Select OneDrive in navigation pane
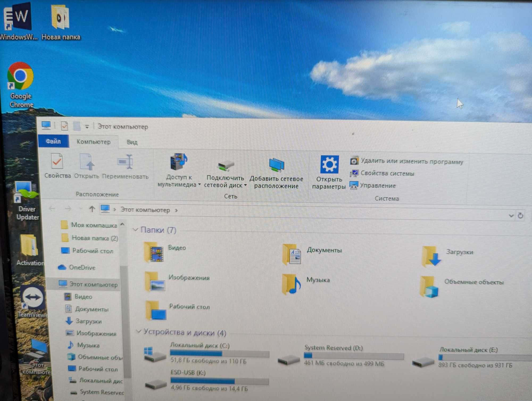Screen dimensions: 532x401 tap(77, 267)
